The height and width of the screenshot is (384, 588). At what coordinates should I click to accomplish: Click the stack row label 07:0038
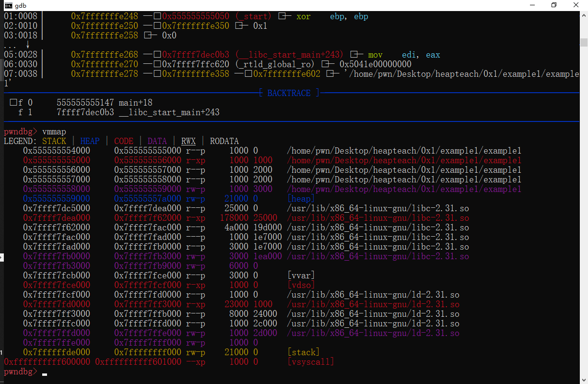pyautogui.click(x=21, y=74)
